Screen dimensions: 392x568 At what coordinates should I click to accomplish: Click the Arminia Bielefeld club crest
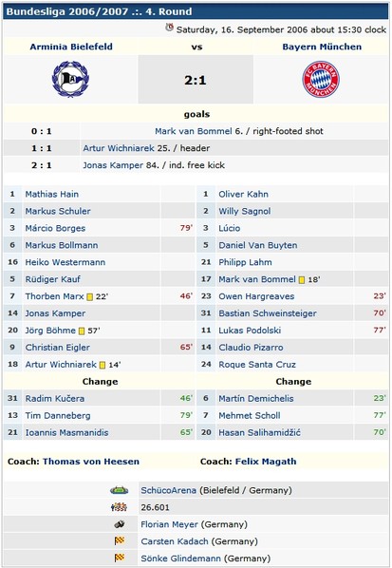70,79
